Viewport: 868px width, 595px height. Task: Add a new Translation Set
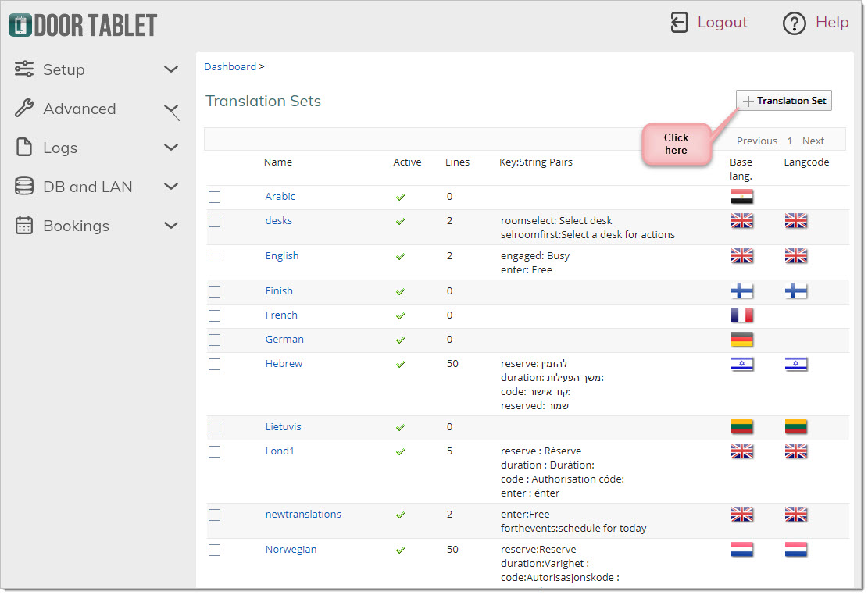pyautogui.click(x=784, y=101)
